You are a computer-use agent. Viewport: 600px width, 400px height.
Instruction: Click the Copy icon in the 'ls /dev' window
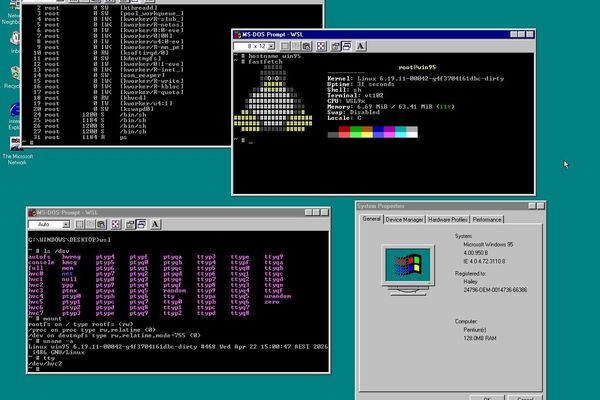click(x=91, y=224)
